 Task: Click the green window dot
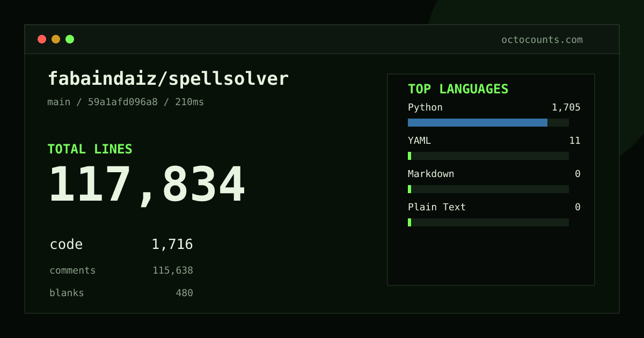[70, 39]
